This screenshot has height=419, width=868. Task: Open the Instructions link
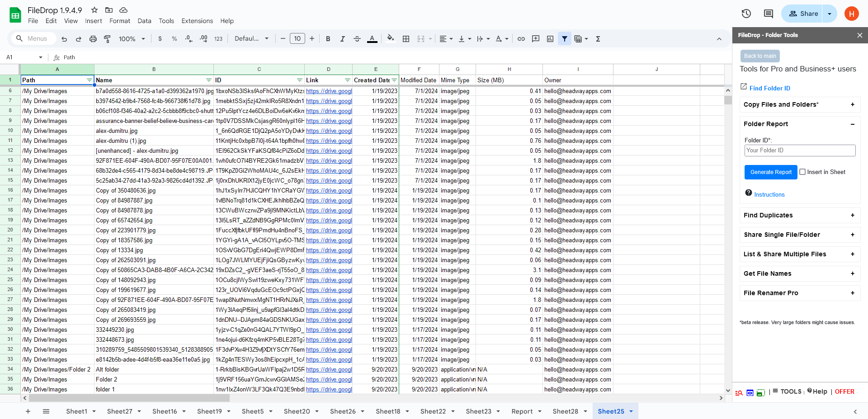coord(769,194)
